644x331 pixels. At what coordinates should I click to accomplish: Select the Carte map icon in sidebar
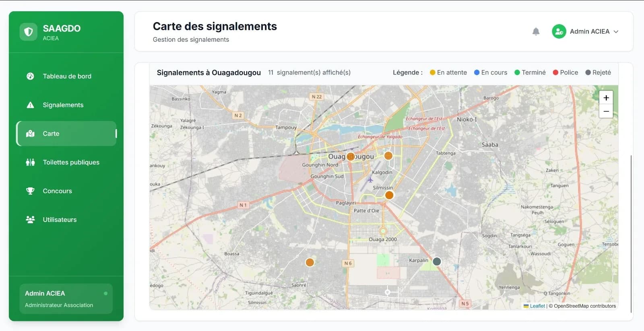(x=30, y=134)
